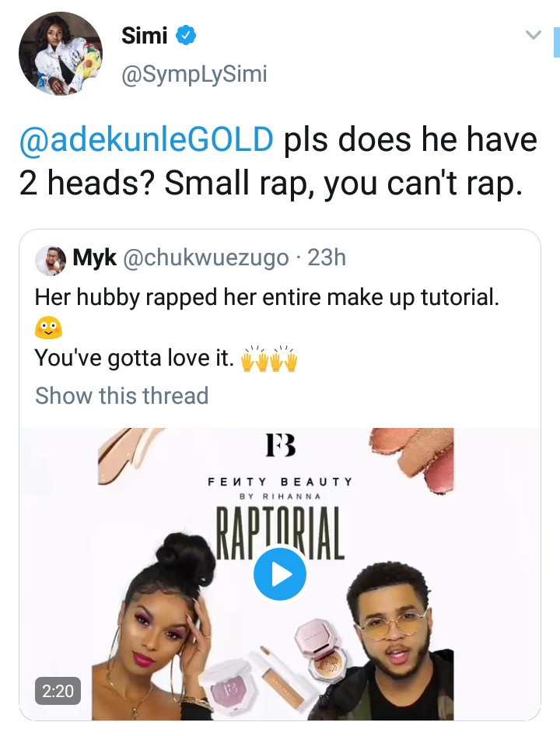Open Myk's small avatar in quoted tweet

(51, 260)
